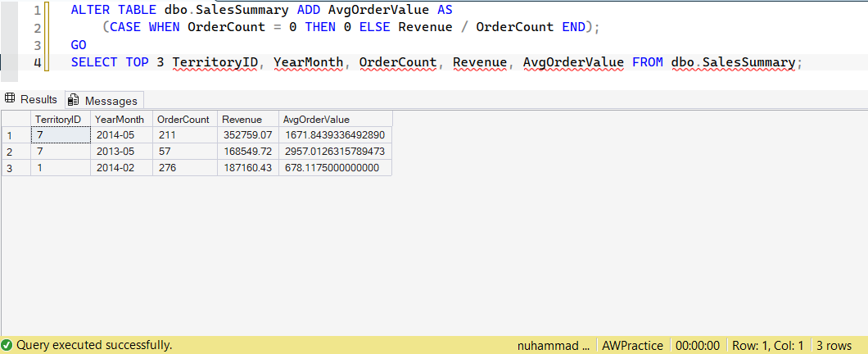Viewport: 868px width, 354px height.
Task: Click the 00:00:00 elapsed time
Action: point(698,346)
